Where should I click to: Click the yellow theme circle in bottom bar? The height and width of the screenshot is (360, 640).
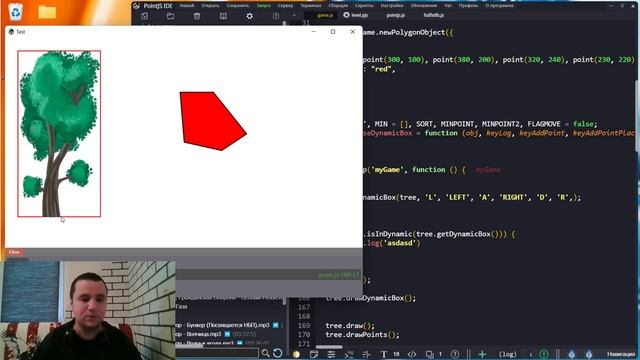pyautogui.click(x=296, y=354)
